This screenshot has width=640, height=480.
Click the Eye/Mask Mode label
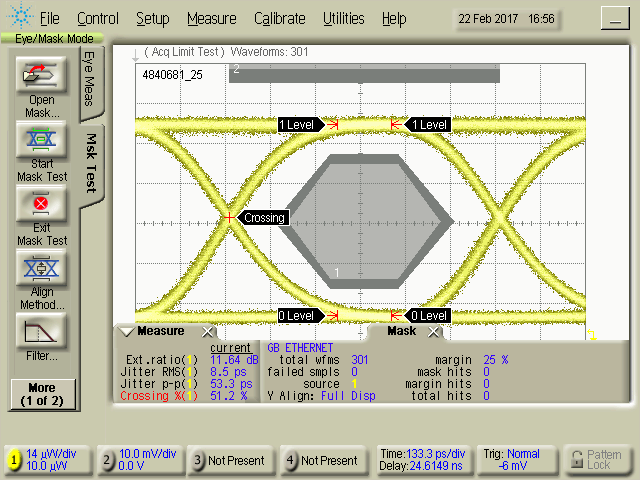pyautogui.click(x=54, y=39)
